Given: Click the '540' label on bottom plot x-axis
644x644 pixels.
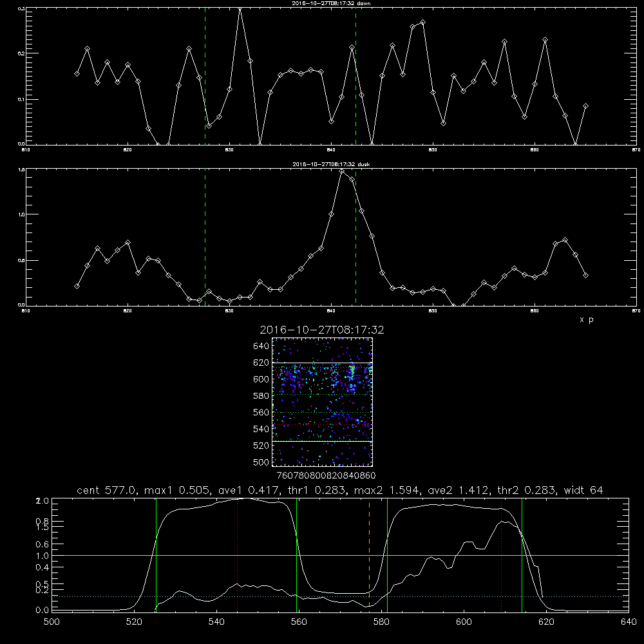Looking at the screenshot, I should pos(216,622).
